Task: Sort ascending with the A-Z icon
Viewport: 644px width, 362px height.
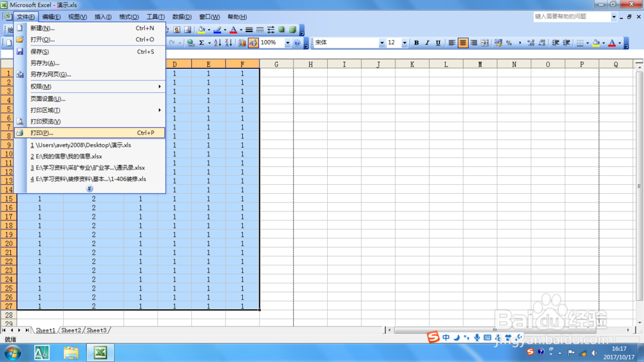Action: click(217, 43)
